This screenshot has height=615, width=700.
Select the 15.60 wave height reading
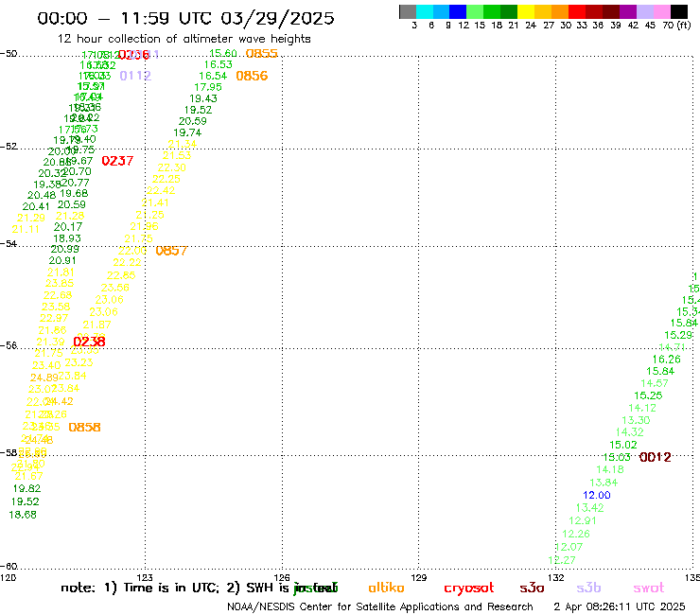[x=222, y=53]
